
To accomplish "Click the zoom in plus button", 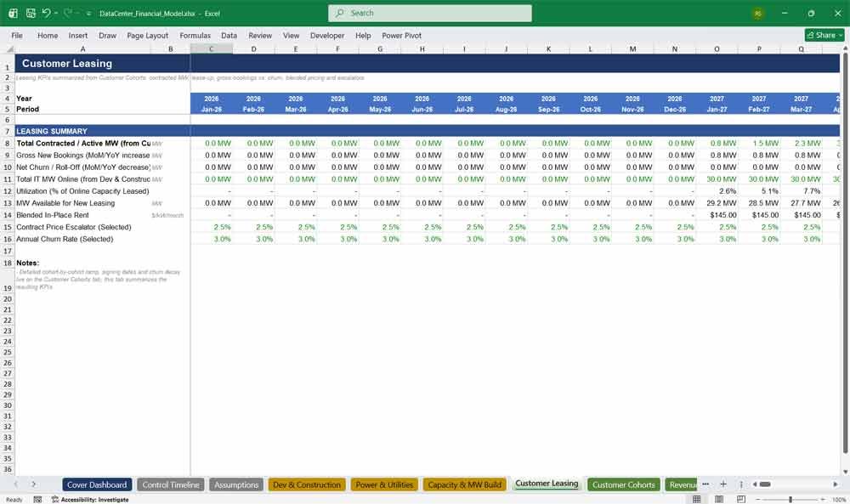I will click(823, 499).
